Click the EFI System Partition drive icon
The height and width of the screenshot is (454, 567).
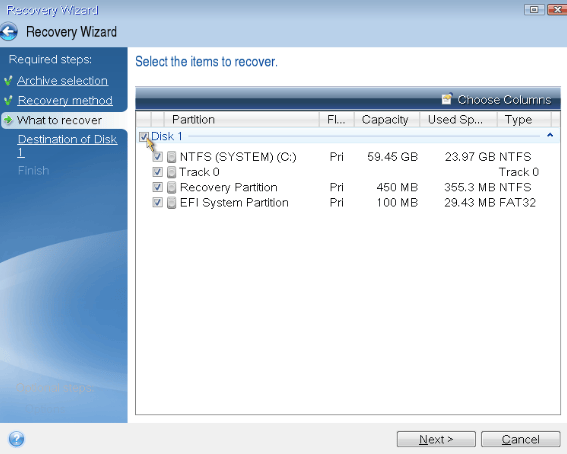coord(171,202)
